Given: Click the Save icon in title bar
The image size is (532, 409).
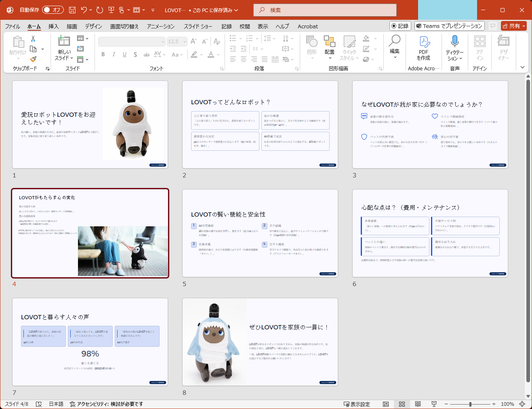Looking at the screenshot, I should point(72,10).
